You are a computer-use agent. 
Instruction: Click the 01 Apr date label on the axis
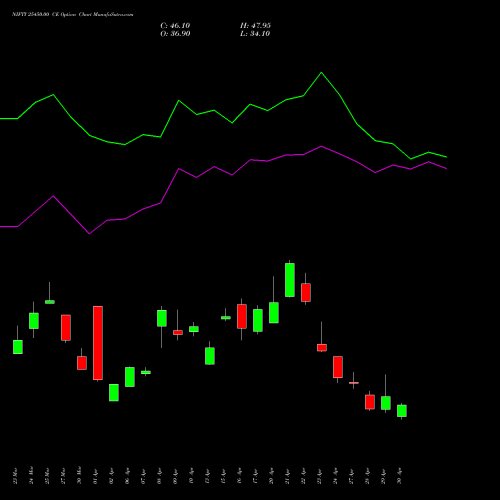coord(95,476)
